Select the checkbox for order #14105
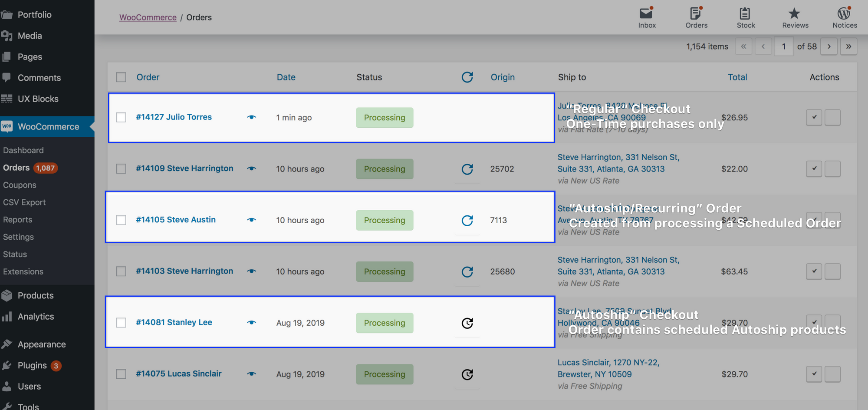Image resolution: width=868 pixels, height=410 pixels. [121, 220]
